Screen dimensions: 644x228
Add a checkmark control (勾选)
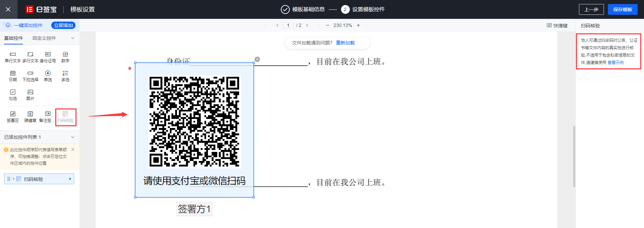(x=13, y=95)
